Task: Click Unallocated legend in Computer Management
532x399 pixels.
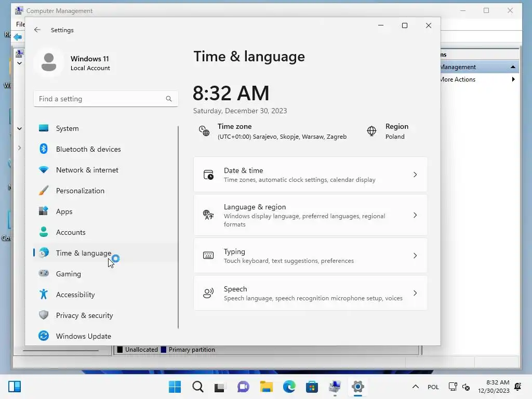Action: click(137, 350)
